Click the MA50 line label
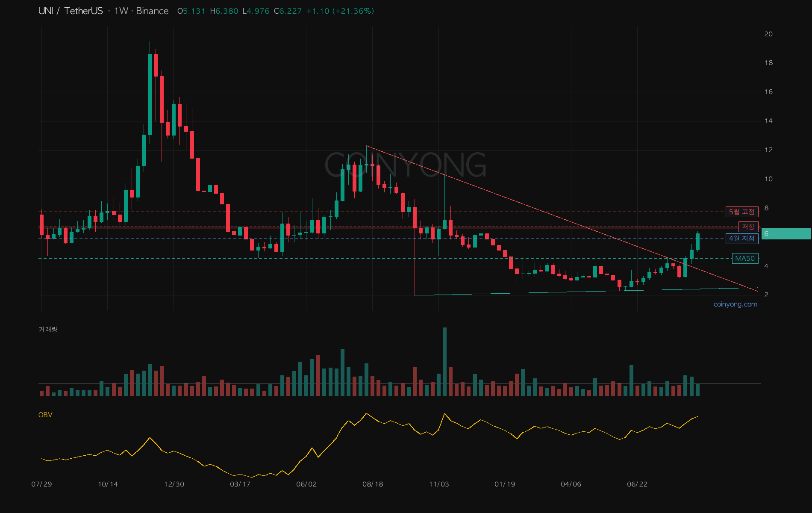812x513 pixels. [745, 258]
